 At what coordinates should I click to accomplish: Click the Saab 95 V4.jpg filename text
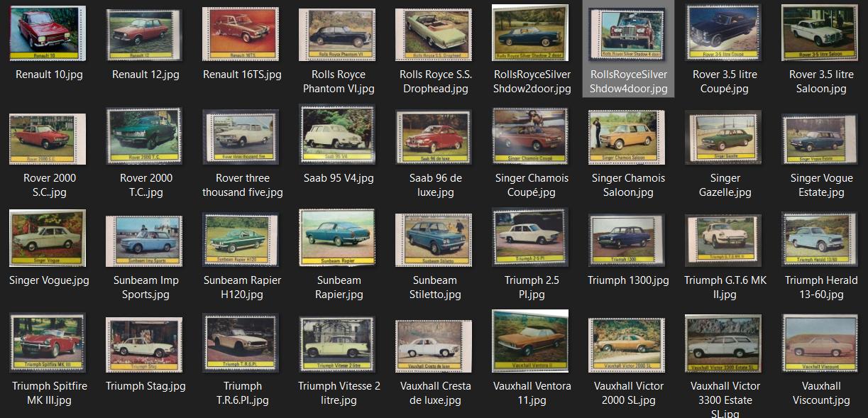(x=337, y=178)
